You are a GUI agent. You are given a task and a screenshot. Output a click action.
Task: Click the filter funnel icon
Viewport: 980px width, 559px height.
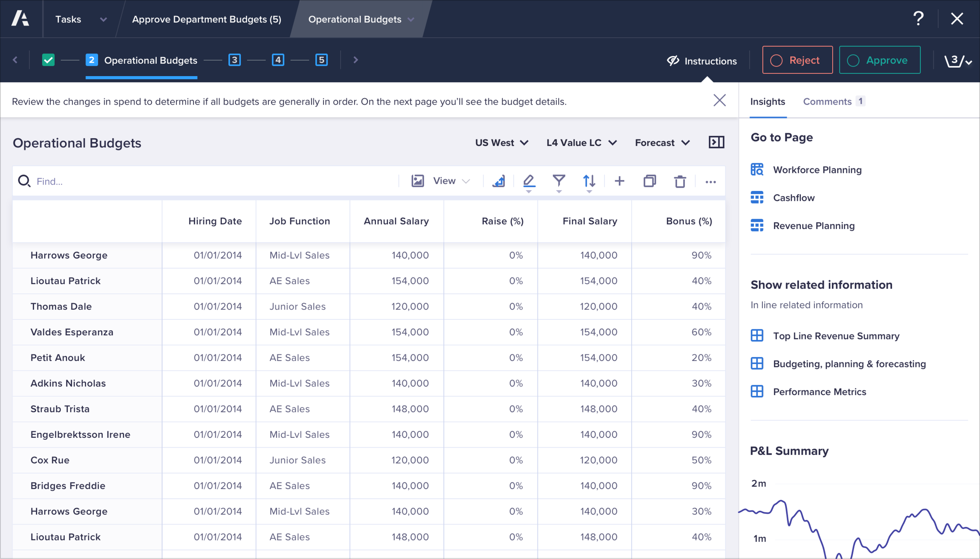pos(559,181)
